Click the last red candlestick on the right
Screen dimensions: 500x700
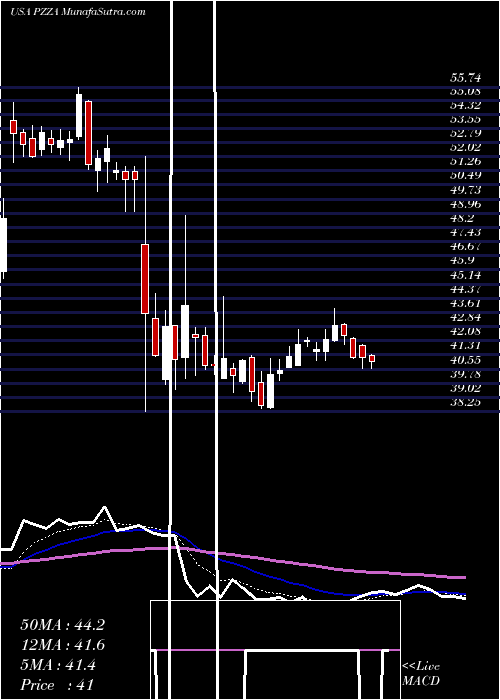pos(372,358)
